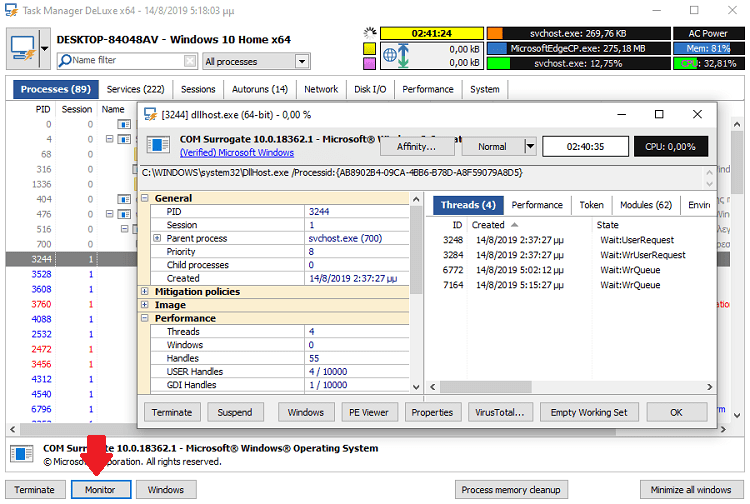The width and height of the screenshot is (750, 504).
Task: Select thread 6772 row
Action: [x=569, y=270]
